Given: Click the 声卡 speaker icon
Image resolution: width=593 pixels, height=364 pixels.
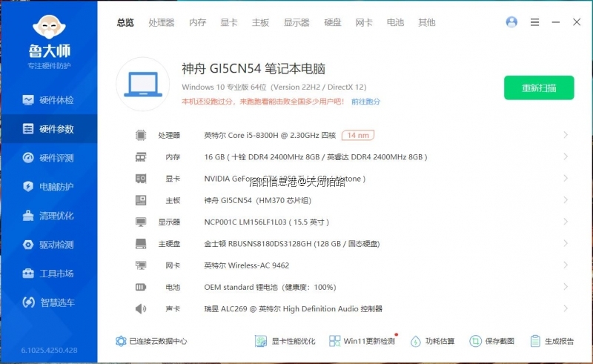Looking at the screenshot, I should [141, 308].
